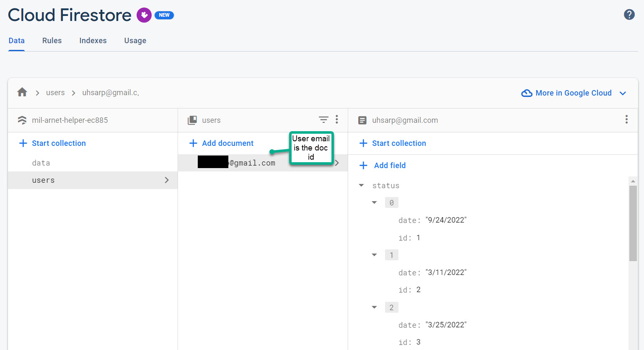
Task: Open users collection three-dot menu
Action: (336, 120)
